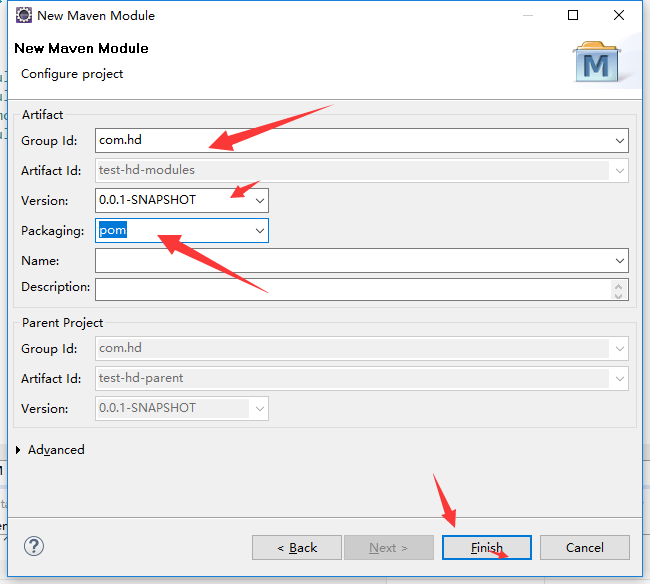Open the help question mark icon
Image resolution: width=650 pixels, height=584 pixels.
[x=34, y=546]
